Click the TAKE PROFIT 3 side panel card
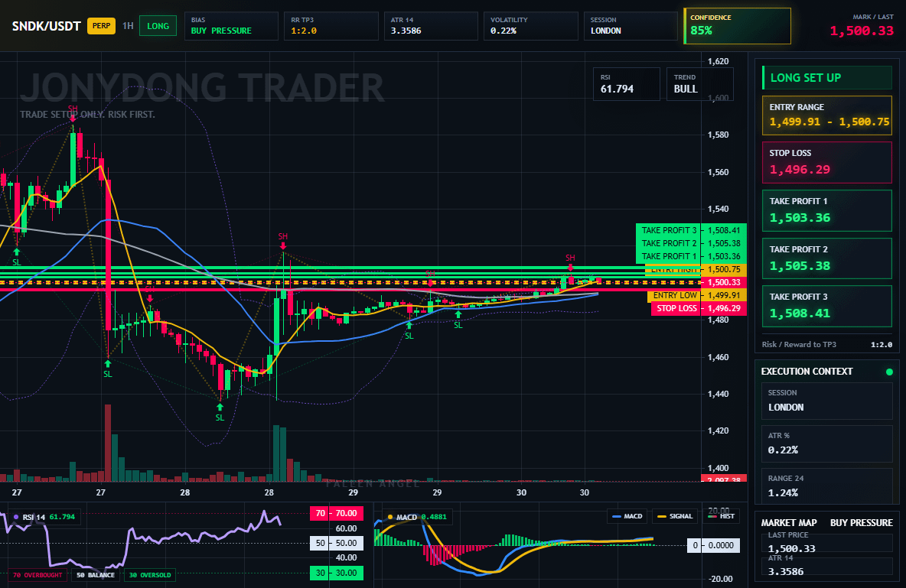The height and width of the screenshot is (588, 906). [827, 306]
